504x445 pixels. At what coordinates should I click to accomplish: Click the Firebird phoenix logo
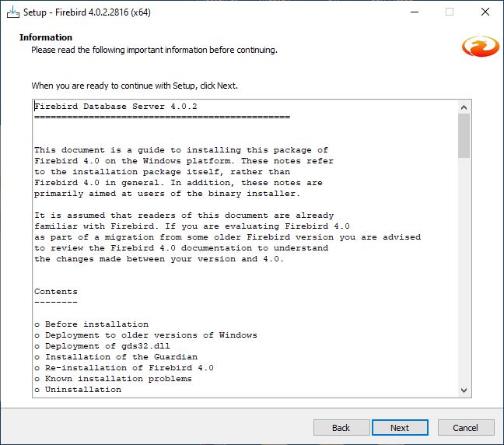click(x=480, y=47)
